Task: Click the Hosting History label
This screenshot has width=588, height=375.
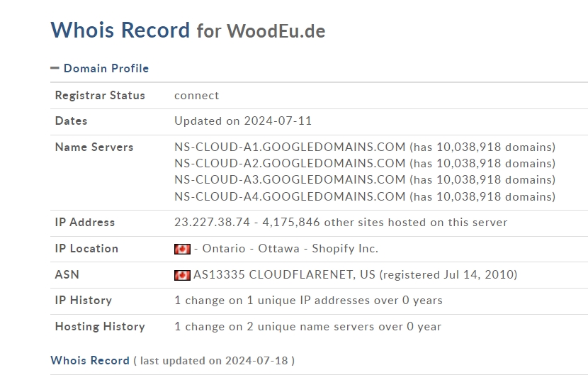Action: (100, 327)
